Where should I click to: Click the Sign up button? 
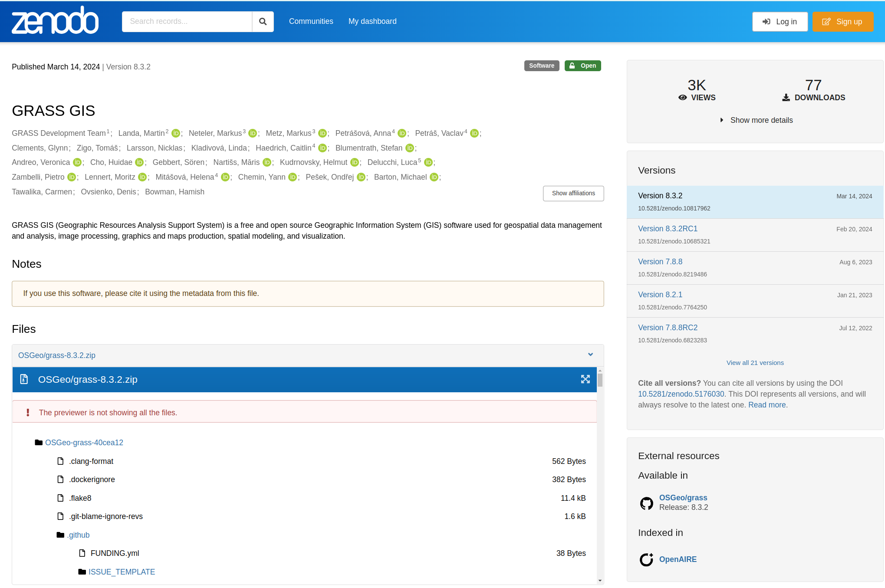click(843, 22)
